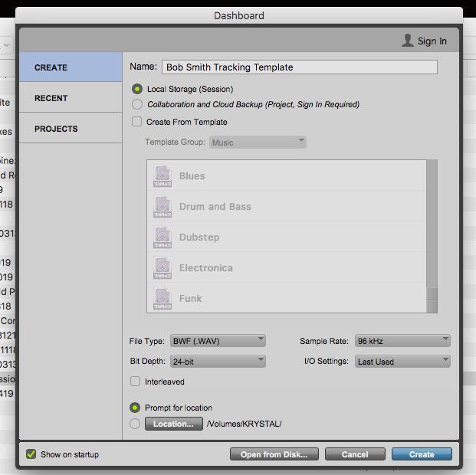Viewport: 476px width, 475px height.
Task: Open the I/O Settings dropdown
Action: point(402,361)
